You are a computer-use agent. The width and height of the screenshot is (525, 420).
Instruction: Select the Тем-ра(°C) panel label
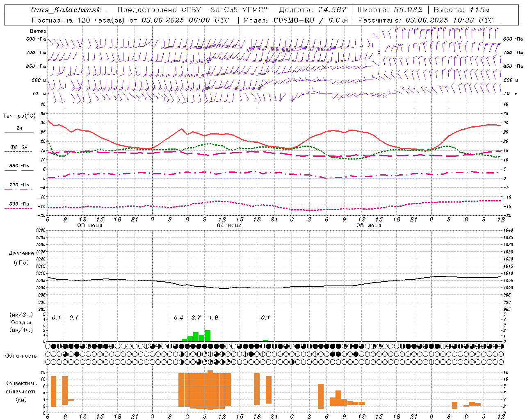19,116
